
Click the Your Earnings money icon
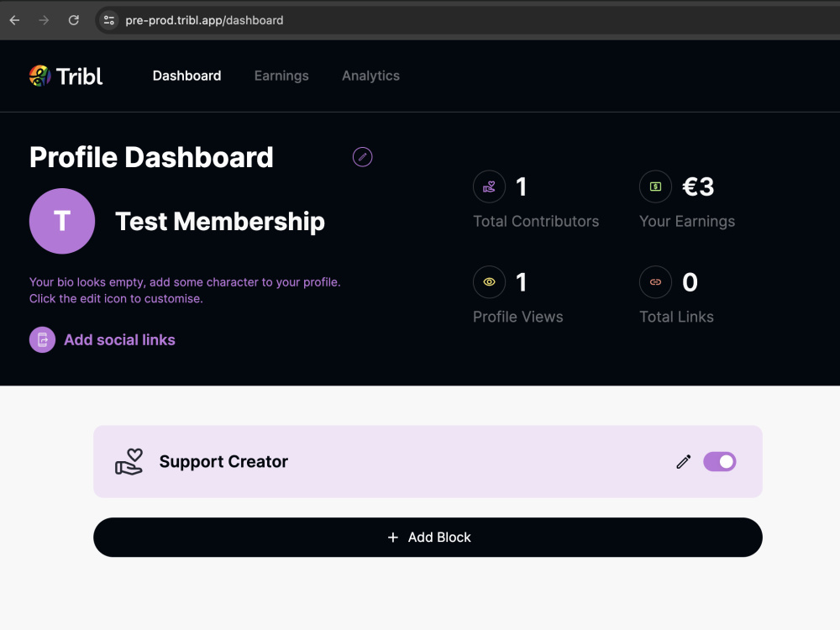tap(655, 186)
